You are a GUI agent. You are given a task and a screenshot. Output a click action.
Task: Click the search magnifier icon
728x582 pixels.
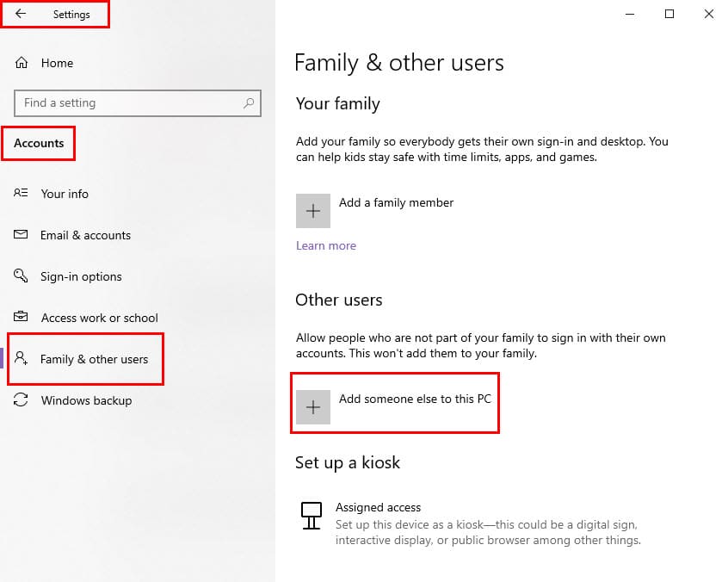[249, 102]
